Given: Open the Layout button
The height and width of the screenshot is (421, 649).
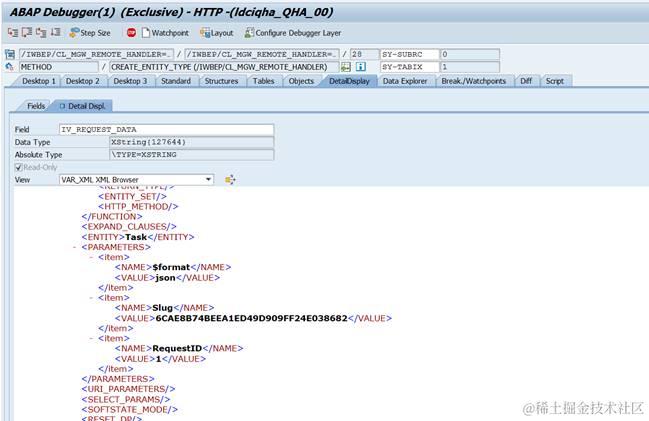Looking at the screenshot, I should point(216,33).
